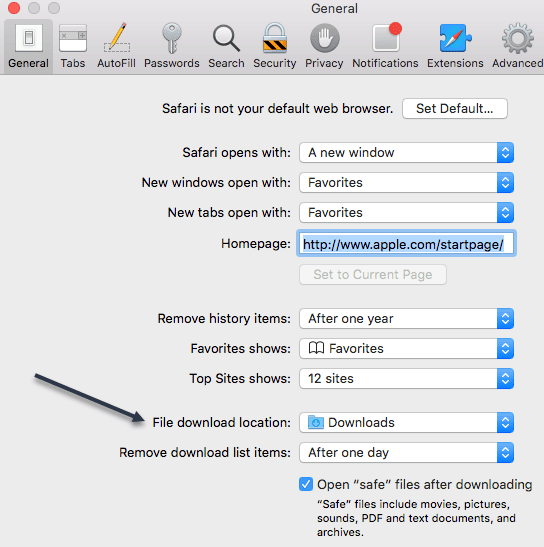The image size is (544, 547).
Task: Open the Advanced gear preferences pane
Action: coord(517,46)
